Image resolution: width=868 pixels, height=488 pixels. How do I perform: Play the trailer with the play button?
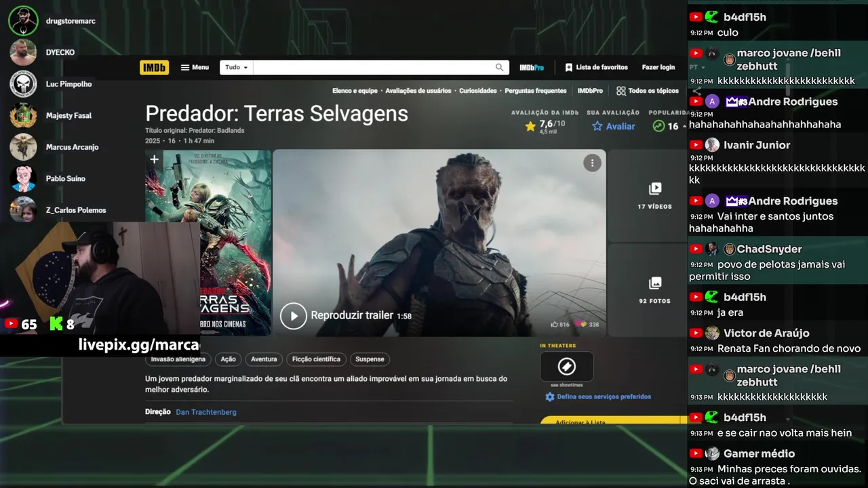(294, 316)
